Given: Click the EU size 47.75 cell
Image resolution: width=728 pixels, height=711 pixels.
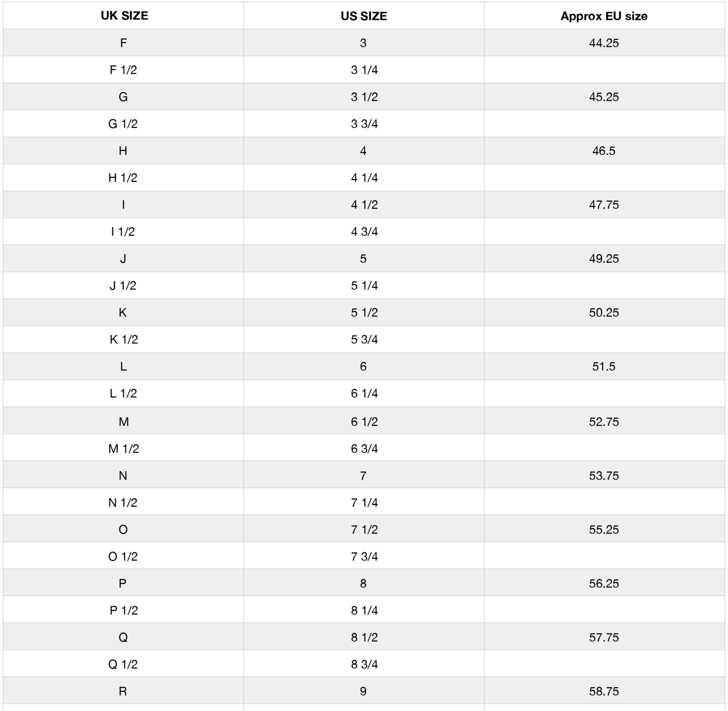Looking at the screenshot, I should (604, 205).
